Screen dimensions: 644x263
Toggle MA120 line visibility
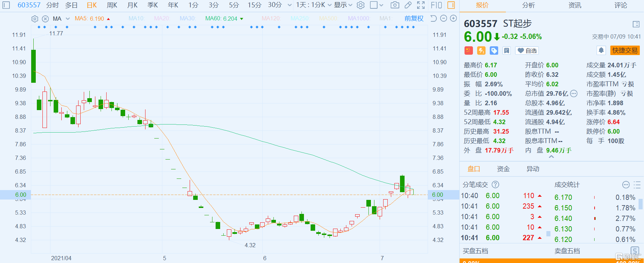coord(271,18)
